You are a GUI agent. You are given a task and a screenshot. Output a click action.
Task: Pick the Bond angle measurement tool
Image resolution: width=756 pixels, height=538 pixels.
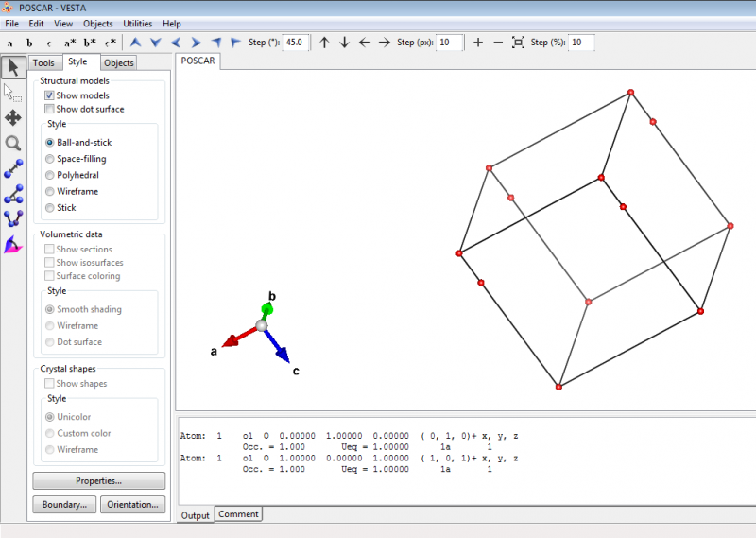click(13, 195)
